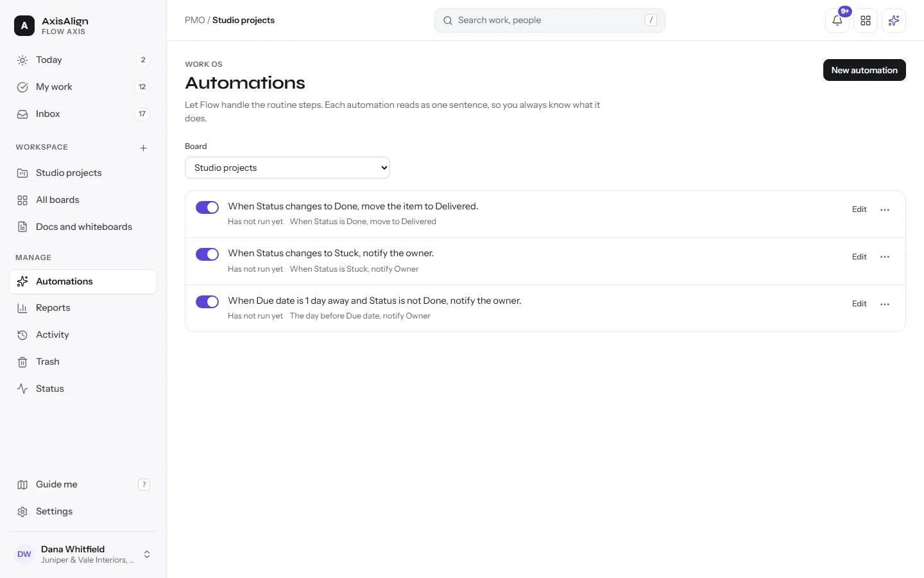Click the Docs and whiteboards document icon

pos(22,227)
